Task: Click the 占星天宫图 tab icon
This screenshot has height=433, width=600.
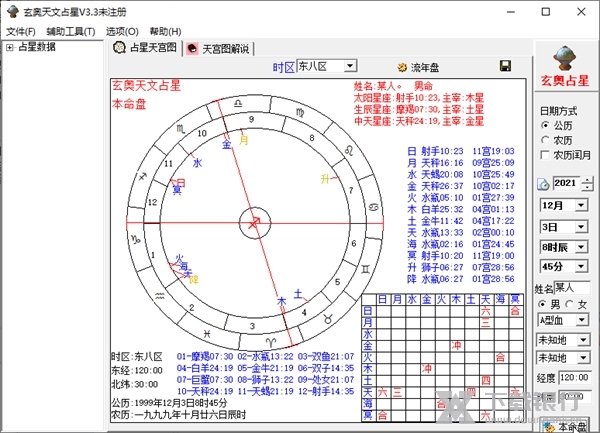Action: pos(120,48)
